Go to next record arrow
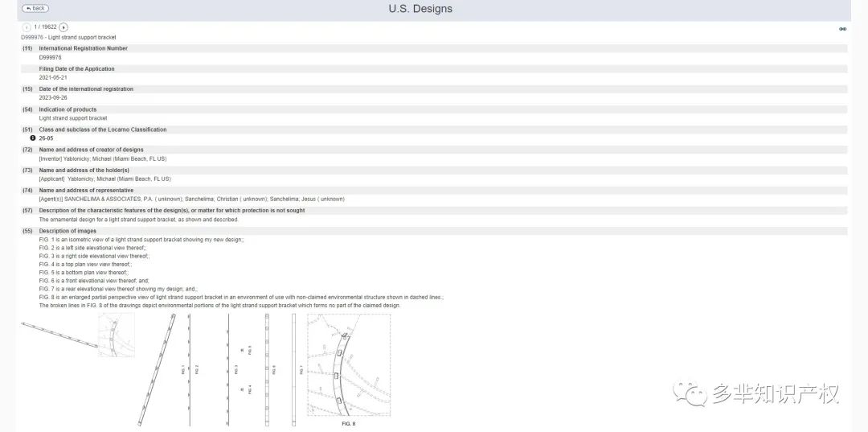Viewport: 868px width, 432px height. click(63, 27)
